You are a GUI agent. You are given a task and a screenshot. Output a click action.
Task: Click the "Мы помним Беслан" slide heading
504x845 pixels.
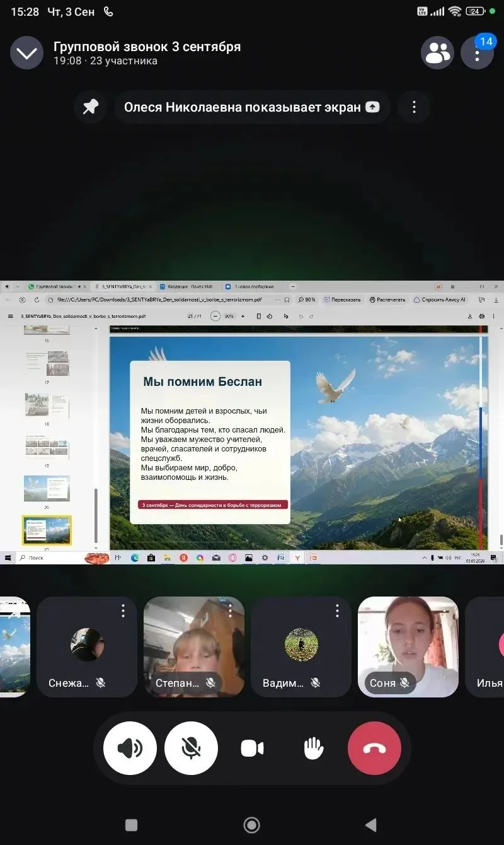pyautogui.click(x=202, y=382)
